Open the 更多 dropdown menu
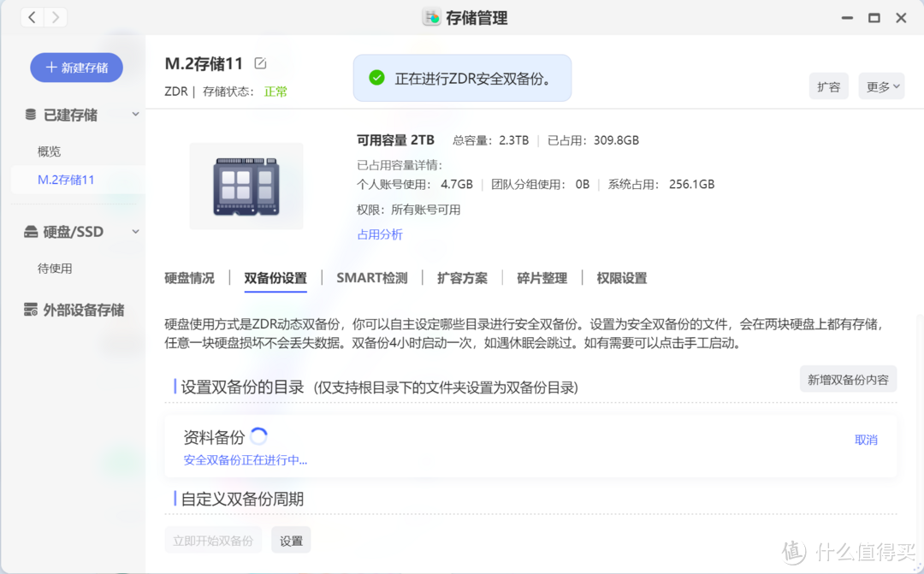The image size is (924, 574). coord(881,86)
